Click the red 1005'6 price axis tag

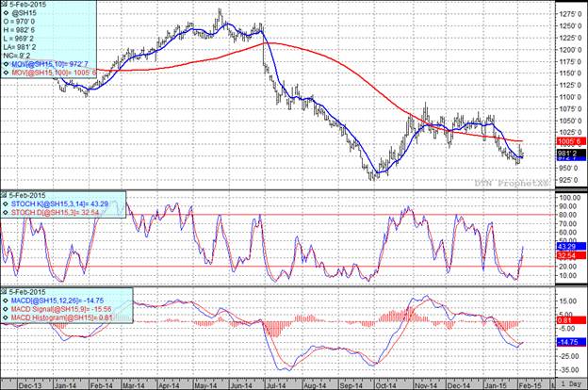571,141
